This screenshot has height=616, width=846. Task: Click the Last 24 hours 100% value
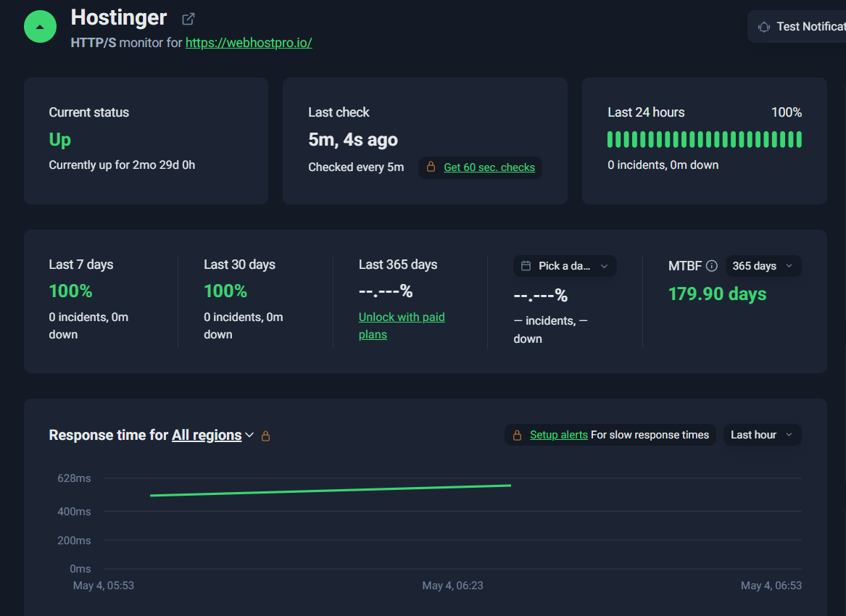[786, 112]
